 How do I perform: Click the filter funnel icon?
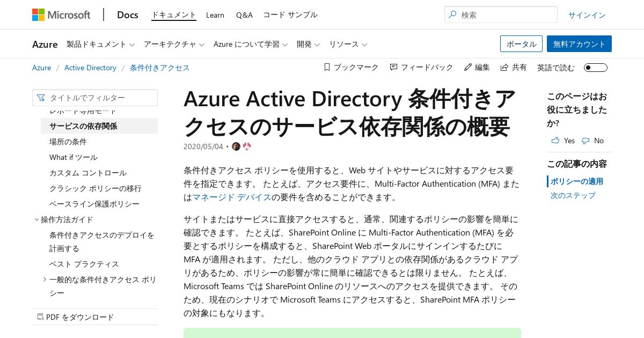tap(41, 98)
